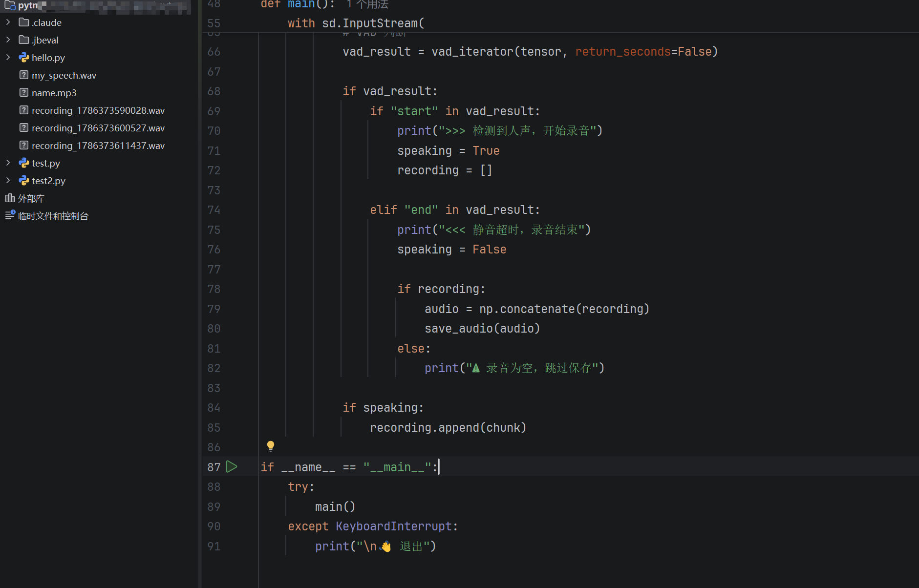The width and height of the screenshot is (919, 588).
Task: Click the np.concatenate(recording) call
Action: 564,309
